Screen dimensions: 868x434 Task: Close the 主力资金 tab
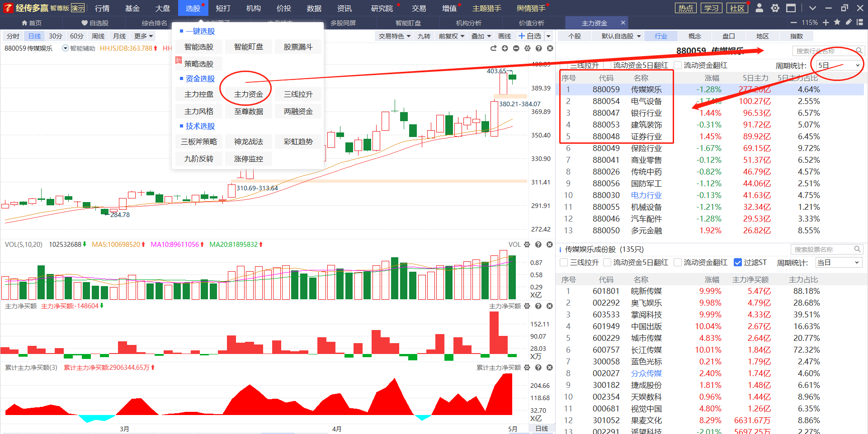click(623, 23)
